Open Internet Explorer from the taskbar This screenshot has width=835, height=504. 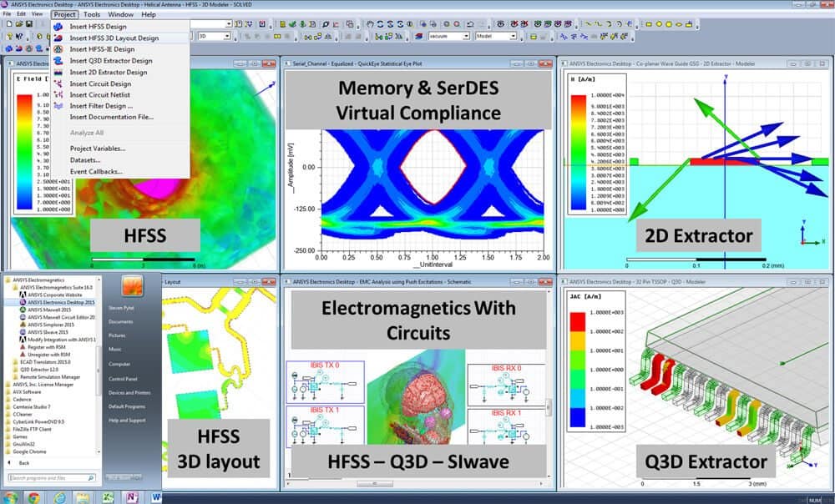pos(59,499)
